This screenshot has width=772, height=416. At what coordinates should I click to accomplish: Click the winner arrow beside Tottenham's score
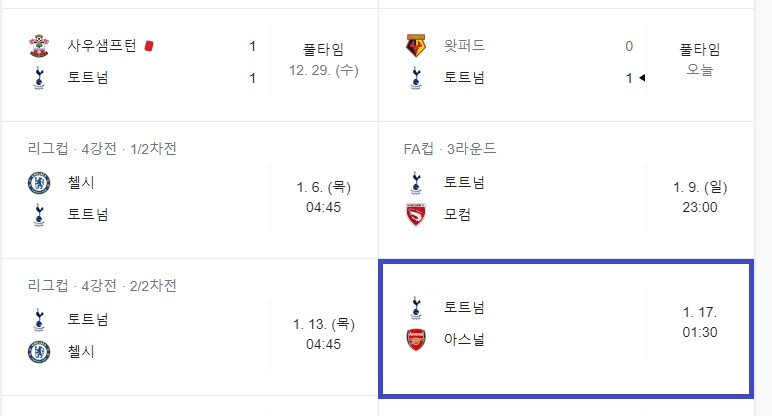[x=642, y=78]
